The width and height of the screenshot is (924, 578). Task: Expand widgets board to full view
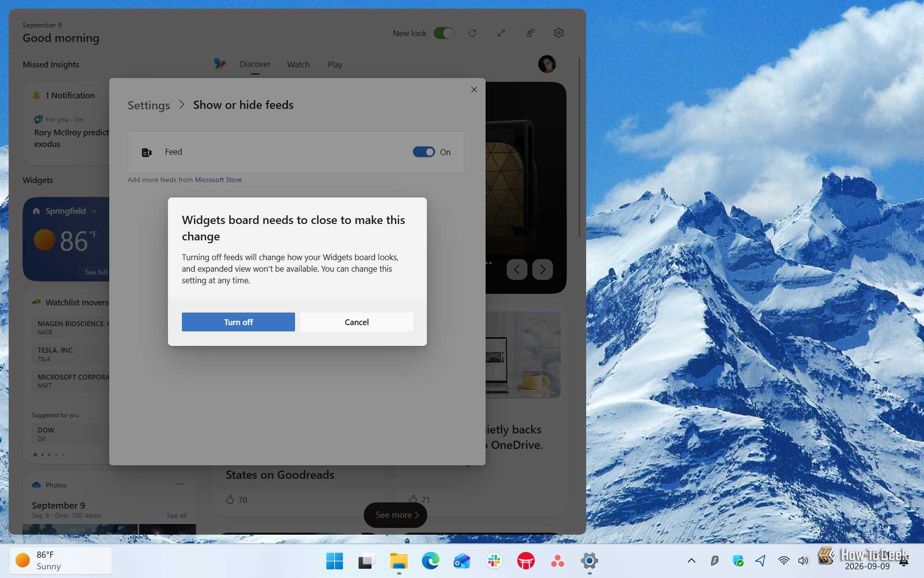[501, 33]
